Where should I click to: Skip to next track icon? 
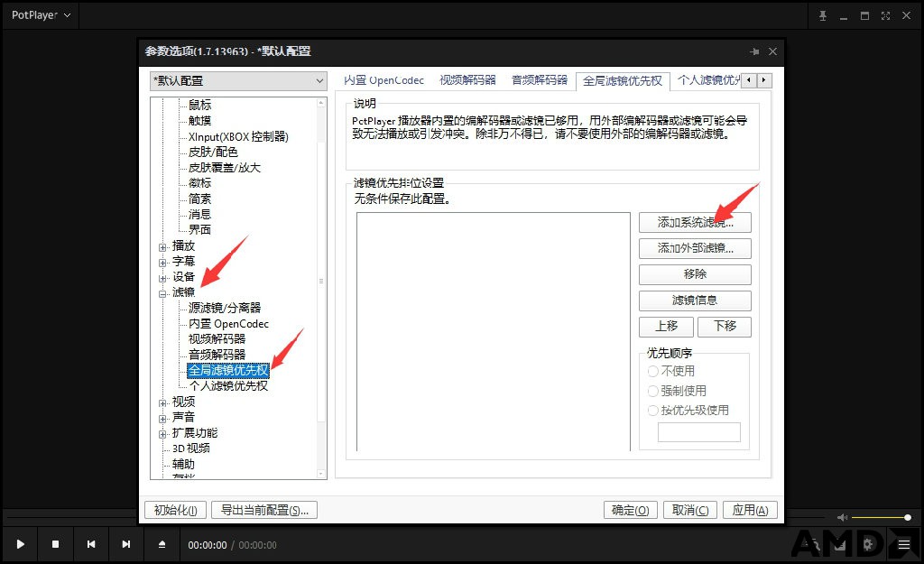pos(126,544)
